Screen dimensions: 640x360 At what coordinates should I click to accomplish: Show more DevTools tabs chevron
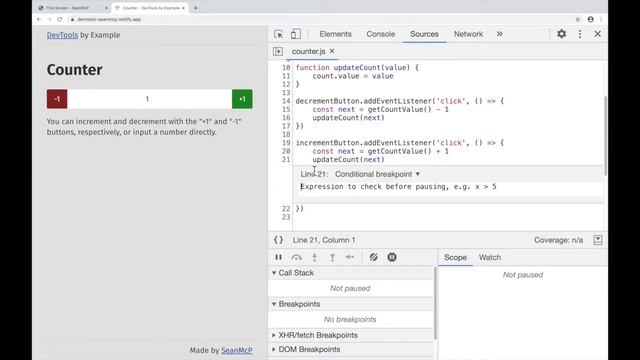coord(499,34)
